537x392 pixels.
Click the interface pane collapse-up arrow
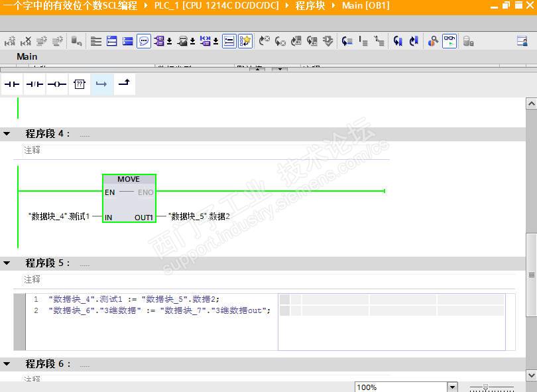click(257, 69)
